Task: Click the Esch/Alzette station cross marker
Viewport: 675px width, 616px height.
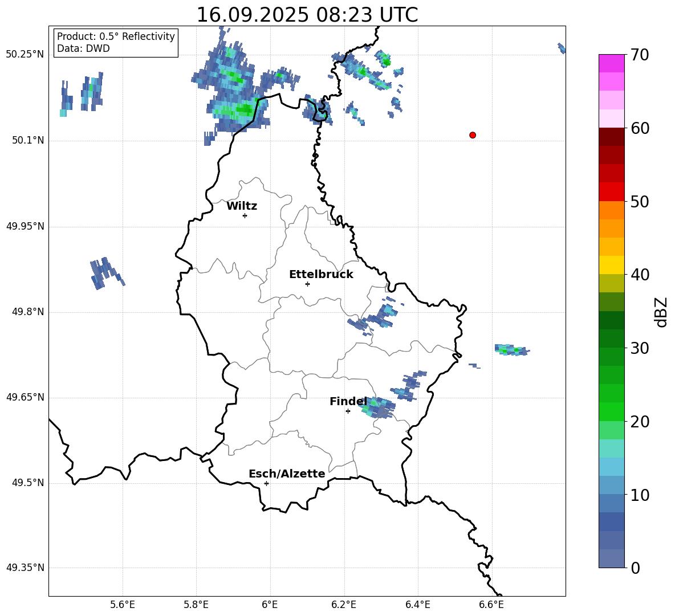Action: tap(266, 483)
